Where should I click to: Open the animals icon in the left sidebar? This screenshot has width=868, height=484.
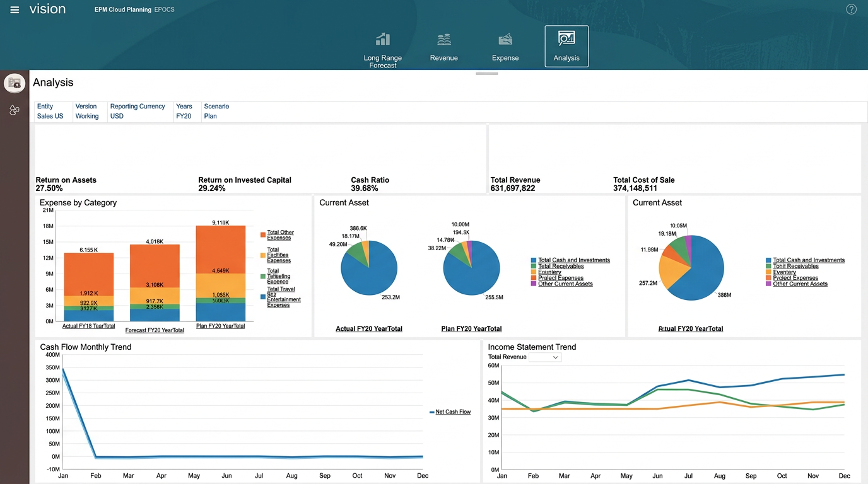14,110
